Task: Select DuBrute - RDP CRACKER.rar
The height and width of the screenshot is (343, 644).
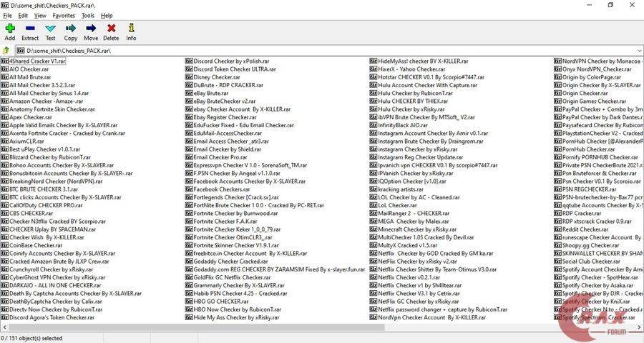Action: click(228, 85)
